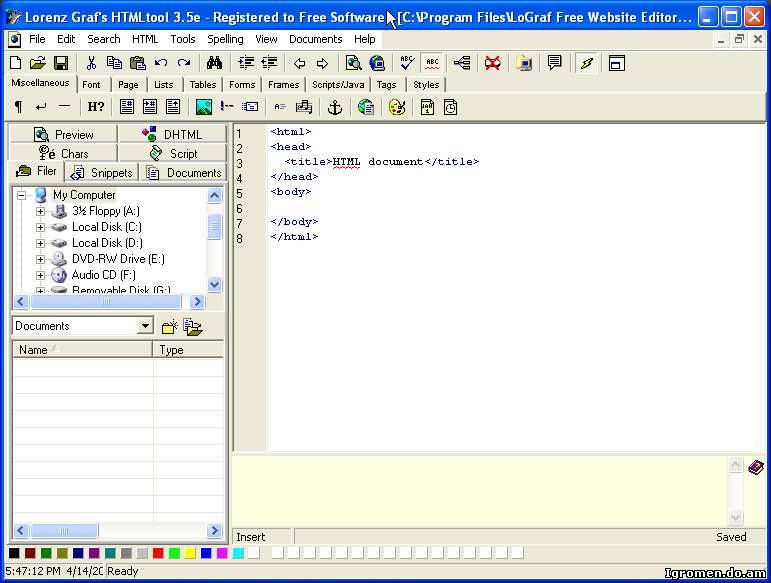Open the Chars side panel
The image size is (771, 583).
coord(63,153)
